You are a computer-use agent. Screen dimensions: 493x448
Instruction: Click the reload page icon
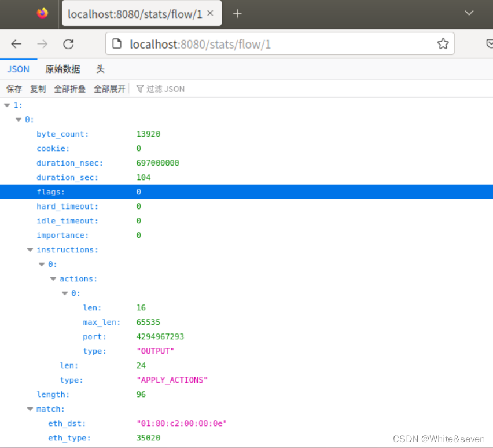[68, 44]
